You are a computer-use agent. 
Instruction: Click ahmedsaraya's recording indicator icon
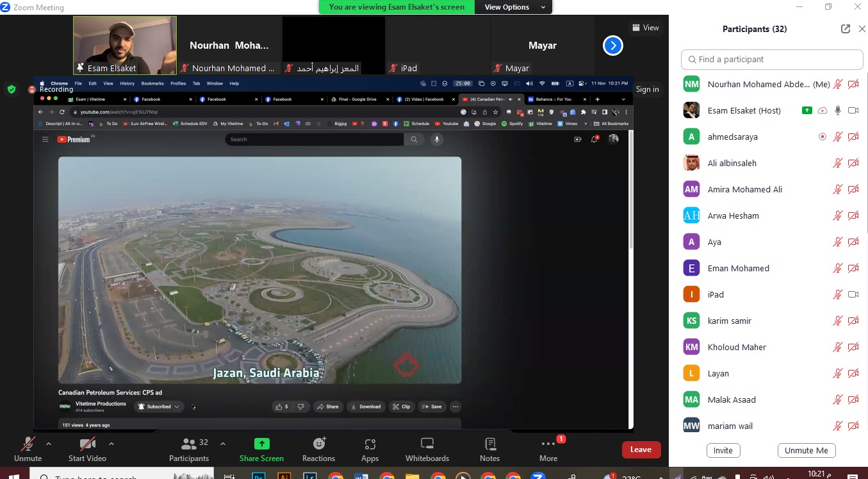tap(823, 137)
